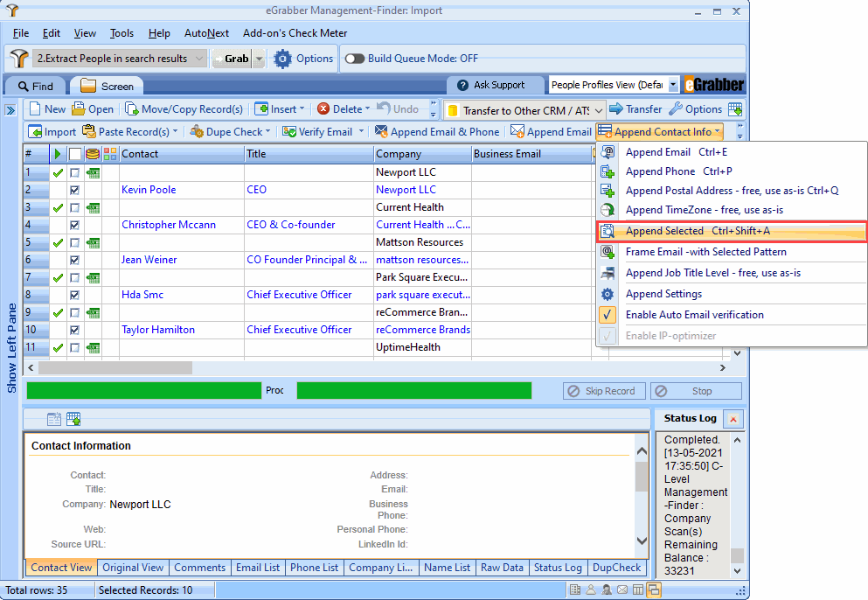Click the green play column header icon
The image size is (868, 600).
pyautogui.click(x=58, y=154)
